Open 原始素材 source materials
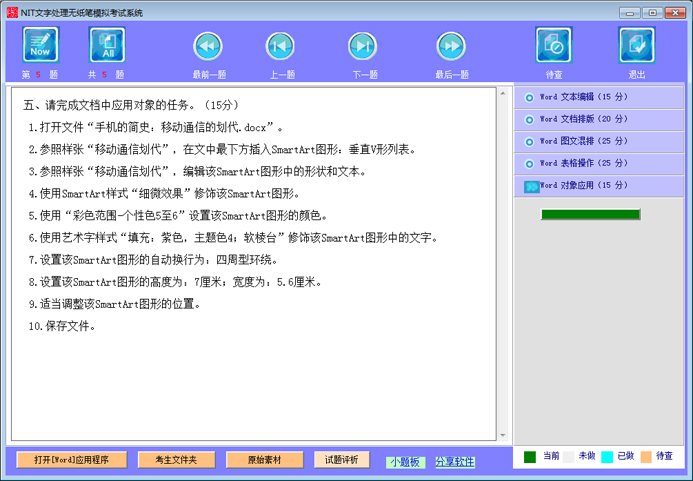693x481 pixels. pyautogui.click(x=263, y=460)
